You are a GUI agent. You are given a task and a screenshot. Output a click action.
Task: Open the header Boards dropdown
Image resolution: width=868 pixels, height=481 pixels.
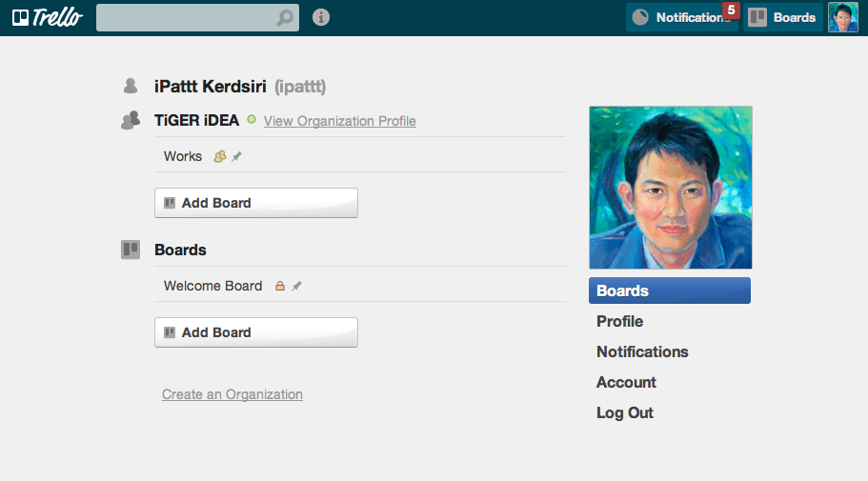[782, 18]
